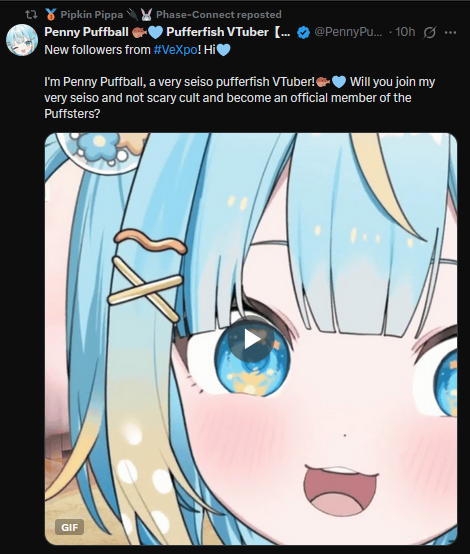Click the pufferfish emoji in the display name
470x554 pixels.
click(x=139, y=33)
